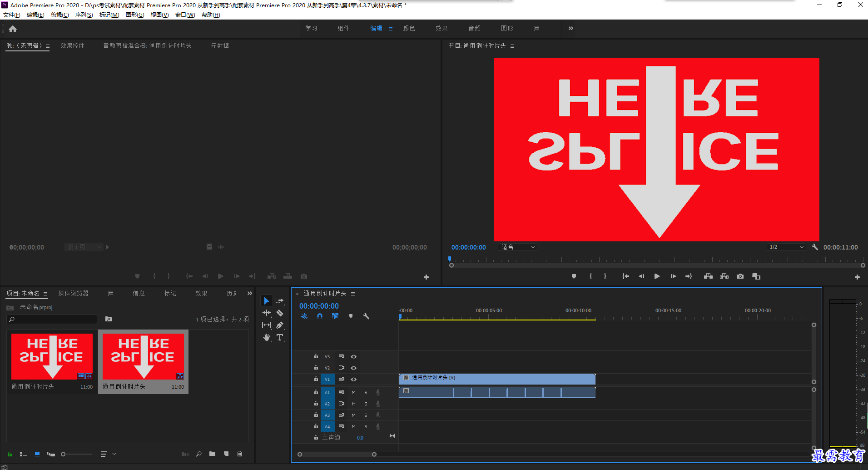Image resolution: width=868 pixels, height=470 pixels.
Task: Click the Home icon
Action: (13, 29)
